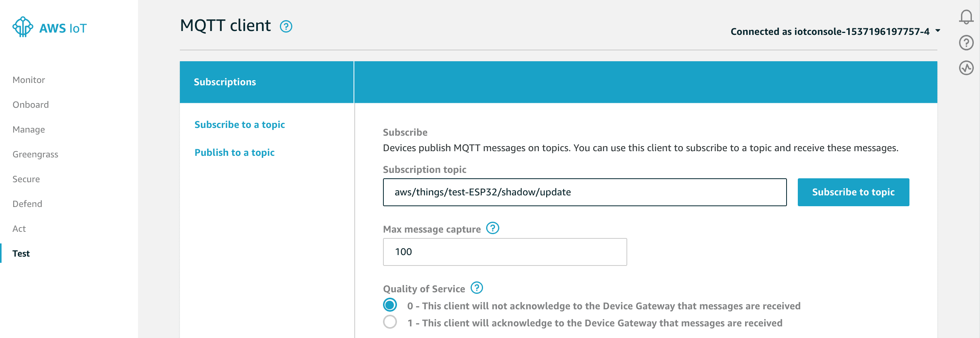Open the Subscribe to a topic link

(x=240, y=125)
